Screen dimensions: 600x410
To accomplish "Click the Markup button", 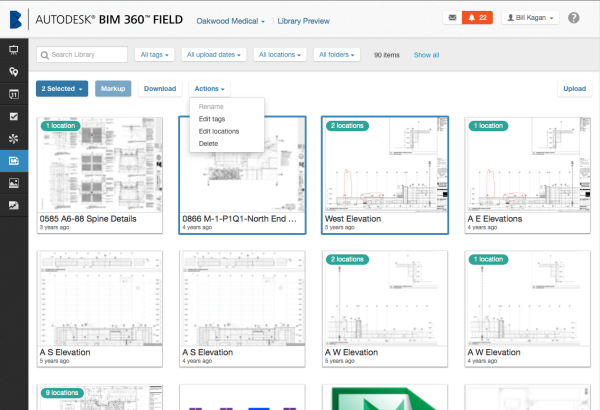I will 113,88.
